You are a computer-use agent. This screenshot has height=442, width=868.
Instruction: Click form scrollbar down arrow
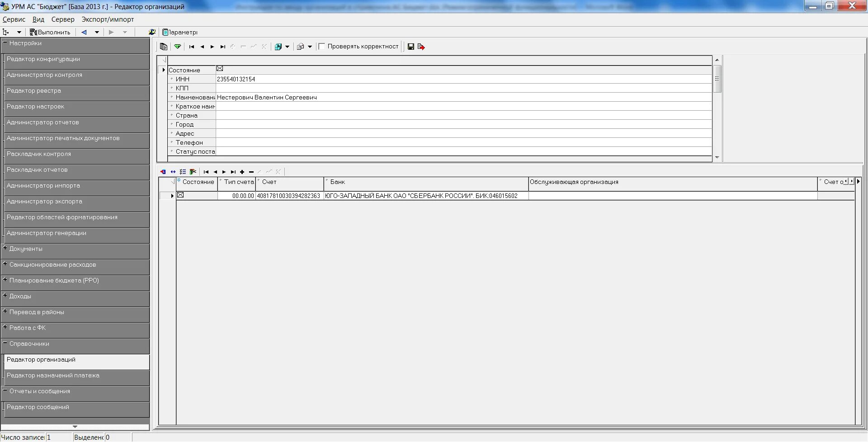click(717, 158)
